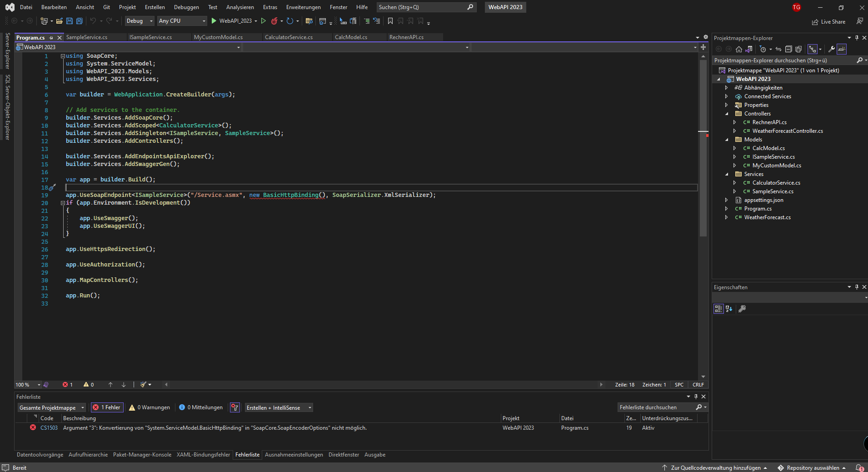
Task: Toggle the categorized view button in Eigenschaften
Action: [718, 309]
